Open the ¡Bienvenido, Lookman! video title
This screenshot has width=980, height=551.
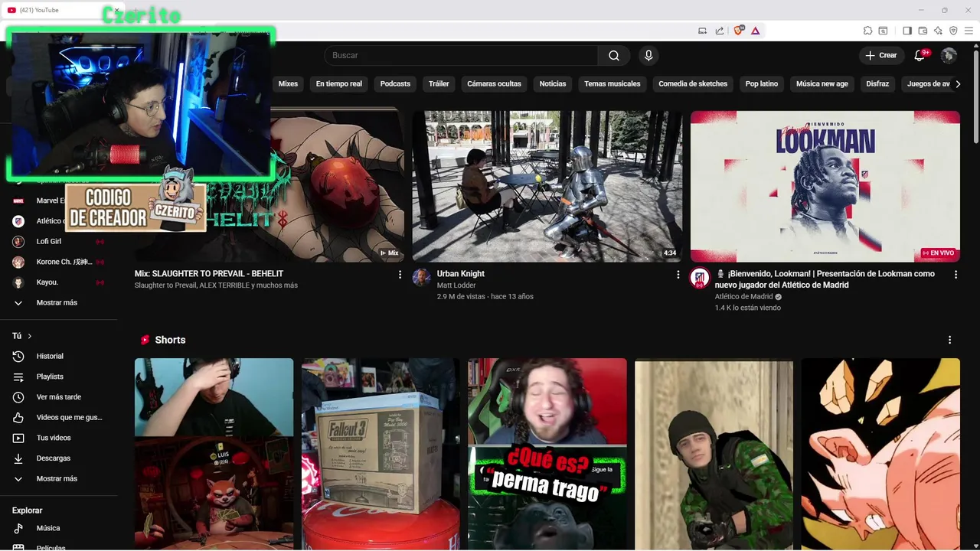coord(825,279)
